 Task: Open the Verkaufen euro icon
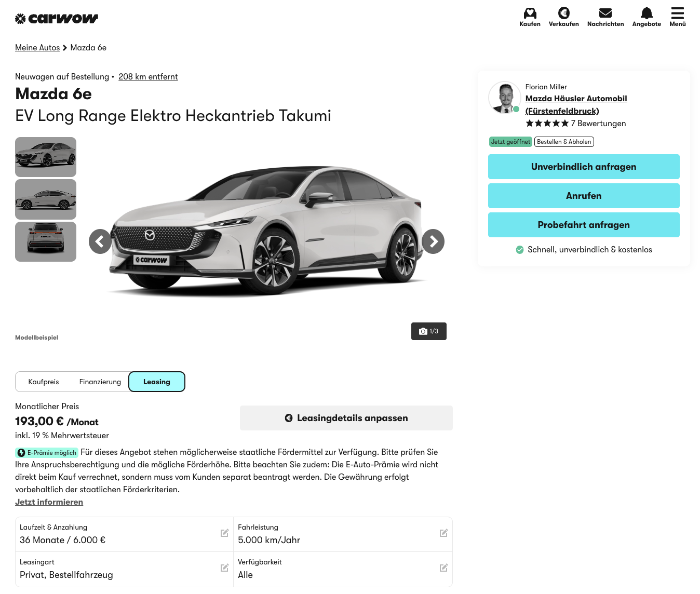[x=563, y=14]
